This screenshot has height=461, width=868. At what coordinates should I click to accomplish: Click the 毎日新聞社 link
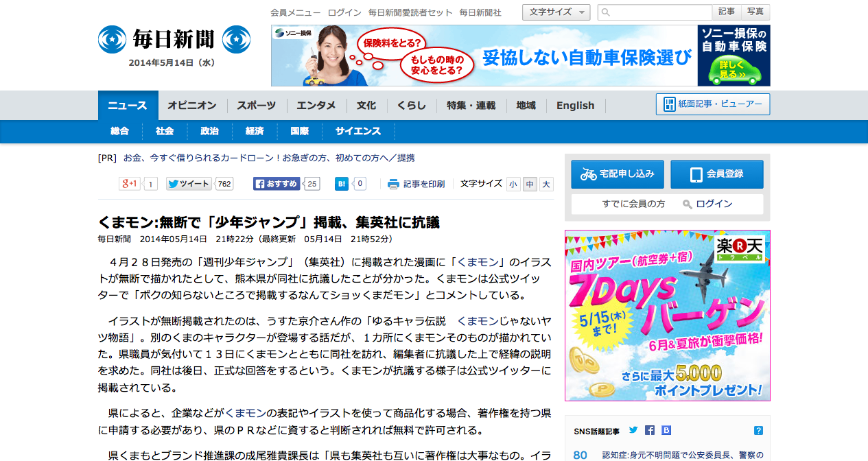click(480, 12)
